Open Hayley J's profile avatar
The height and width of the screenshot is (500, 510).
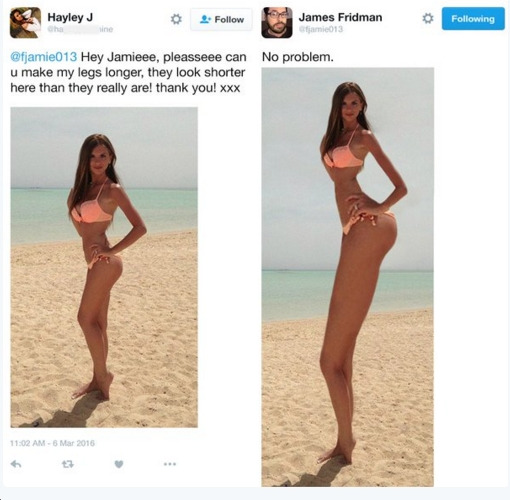(25, 23)
